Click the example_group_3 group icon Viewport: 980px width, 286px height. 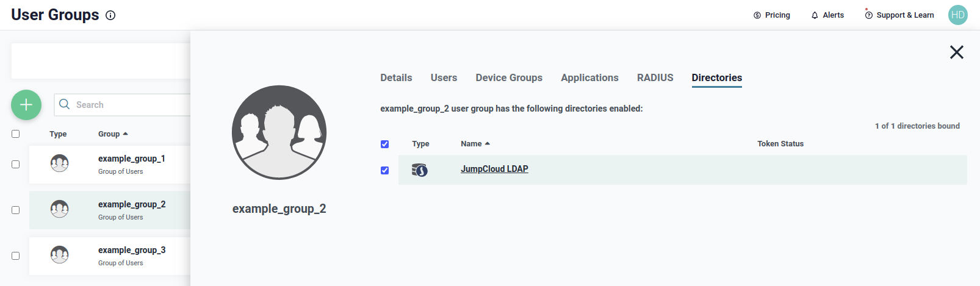click(59, 255)
